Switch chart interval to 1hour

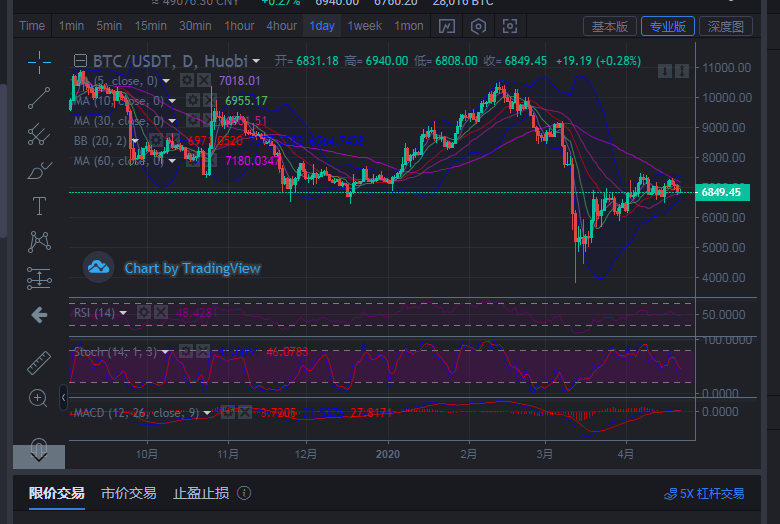coord(239,26)
